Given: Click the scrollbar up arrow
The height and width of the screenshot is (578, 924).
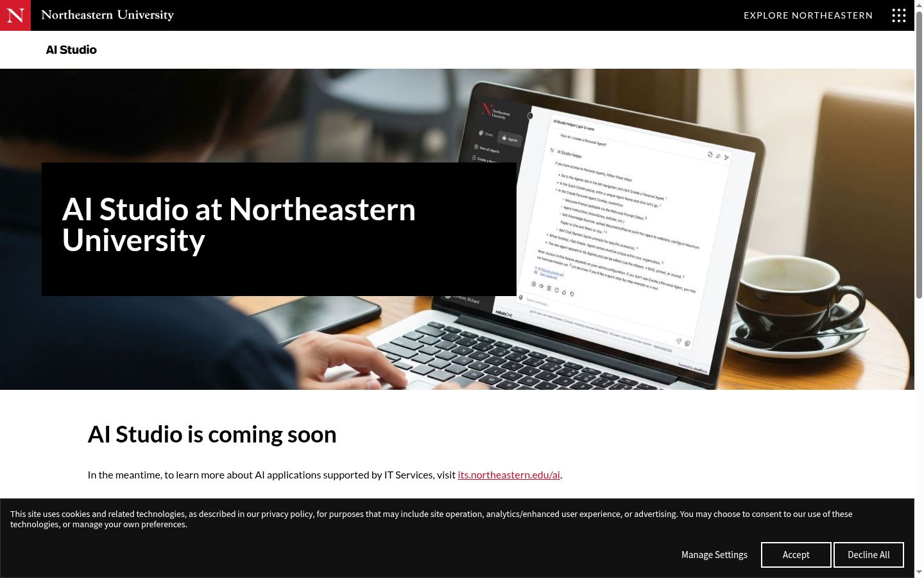Looking at the screenshot, I should point(919,4).
